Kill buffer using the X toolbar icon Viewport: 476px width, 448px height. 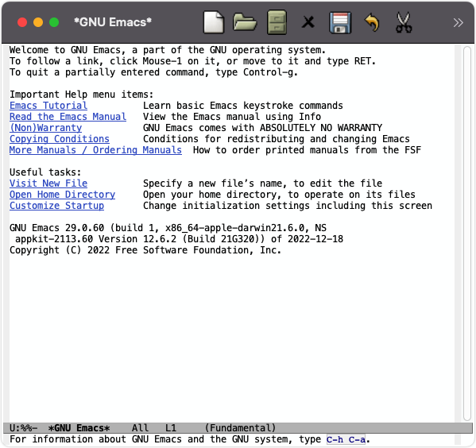tap(308, 22)
